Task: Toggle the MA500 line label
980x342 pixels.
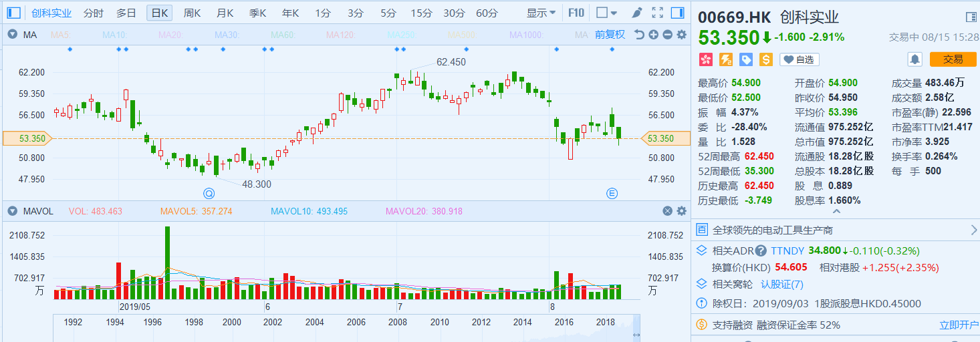Action: click(x=463, y=35)
